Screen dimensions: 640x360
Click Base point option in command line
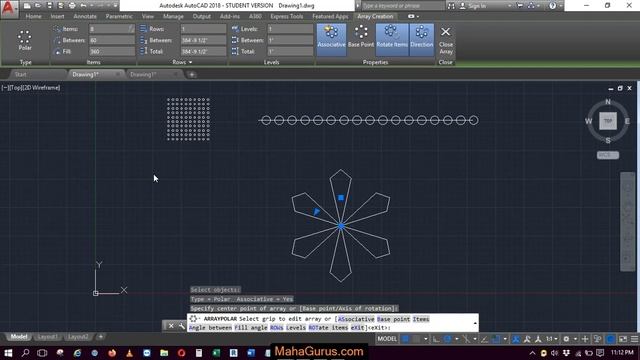(x=393, y=319)
